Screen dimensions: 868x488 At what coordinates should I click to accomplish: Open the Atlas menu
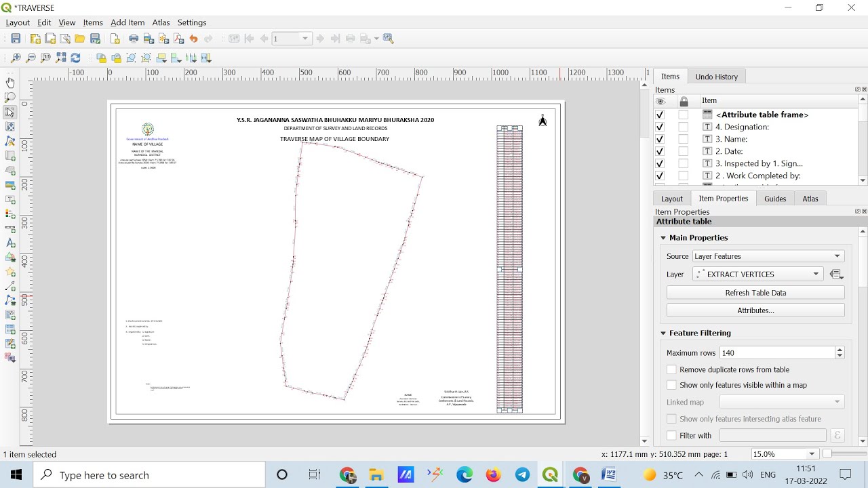pos(161,22)
